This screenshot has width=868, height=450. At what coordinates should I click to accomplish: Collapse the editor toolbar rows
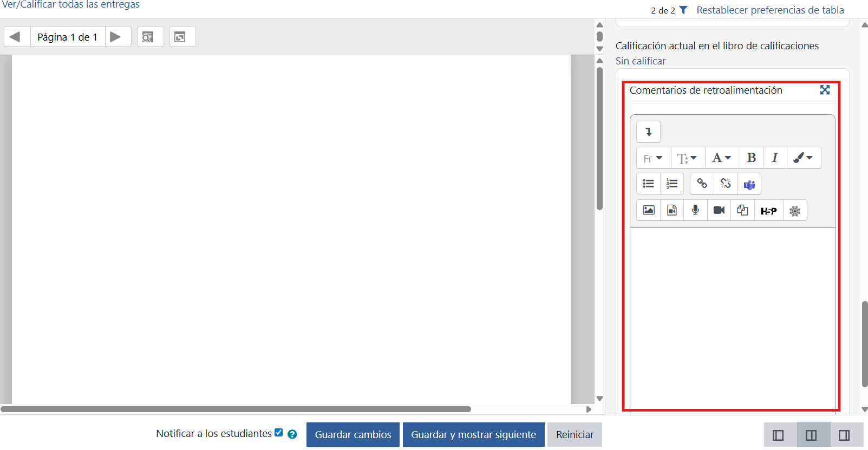648,132
